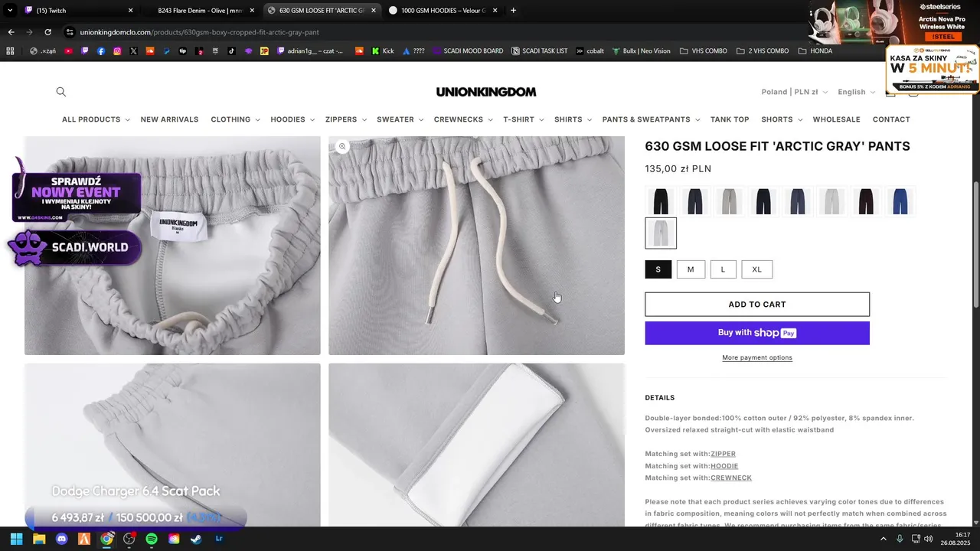Select size L option
Image resolution: width=980 pixels, height=551 pixels.
click(723, 269)
